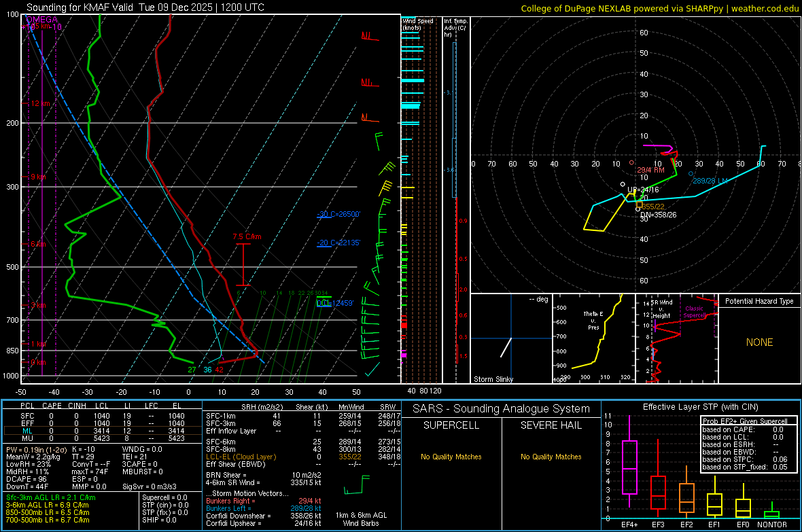Click the LowRH = 23% value
802x532 pixels.
(x=29, y=464)
